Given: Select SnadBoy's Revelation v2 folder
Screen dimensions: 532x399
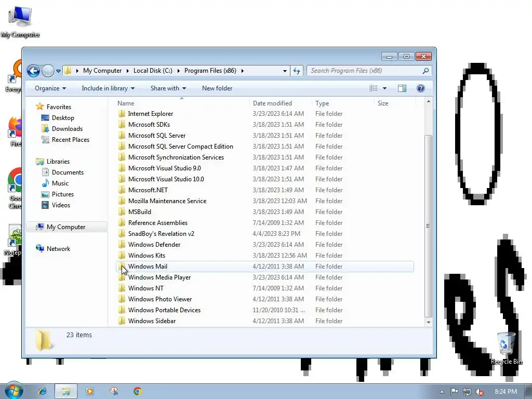Looking at the screenshot, I should [161, 233].
